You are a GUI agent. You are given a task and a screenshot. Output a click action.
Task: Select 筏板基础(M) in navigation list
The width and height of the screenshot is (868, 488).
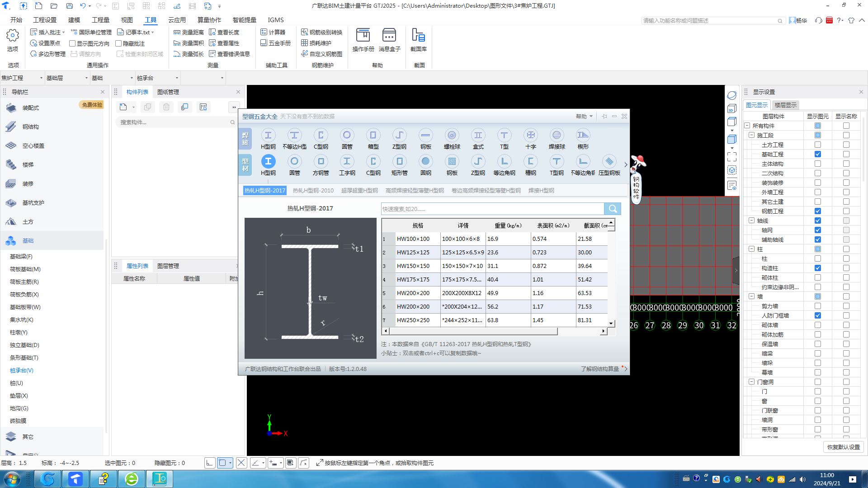tap(25, 269)
